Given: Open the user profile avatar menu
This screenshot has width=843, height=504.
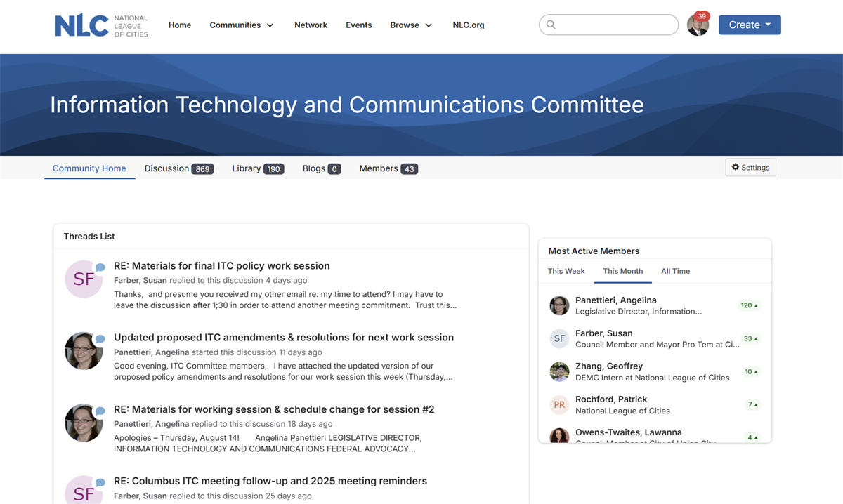Looking at the screenshot, I should tap(698, 26).
